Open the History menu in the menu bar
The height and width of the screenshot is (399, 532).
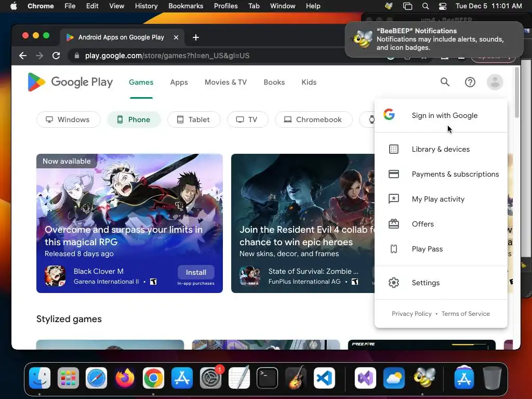point(146,6)
